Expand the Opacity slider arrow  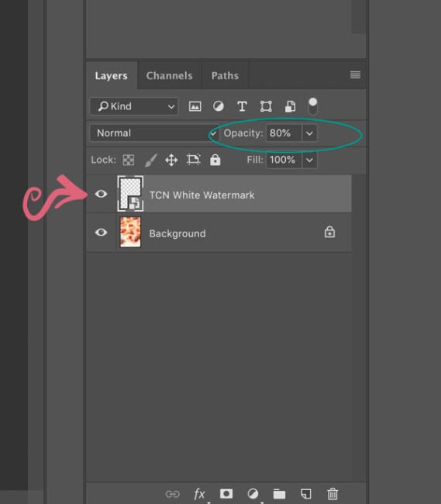[309, 133]
